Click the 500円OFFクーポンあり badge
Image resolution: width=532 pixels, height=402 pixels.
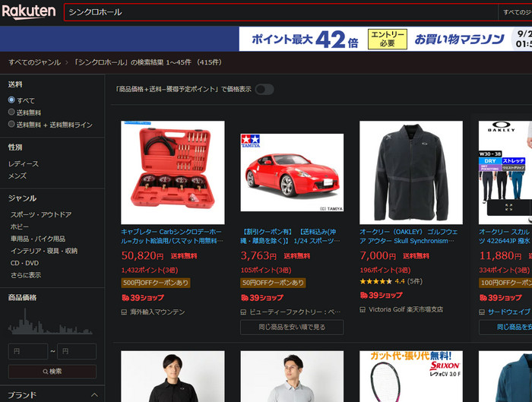click(155, 283)
